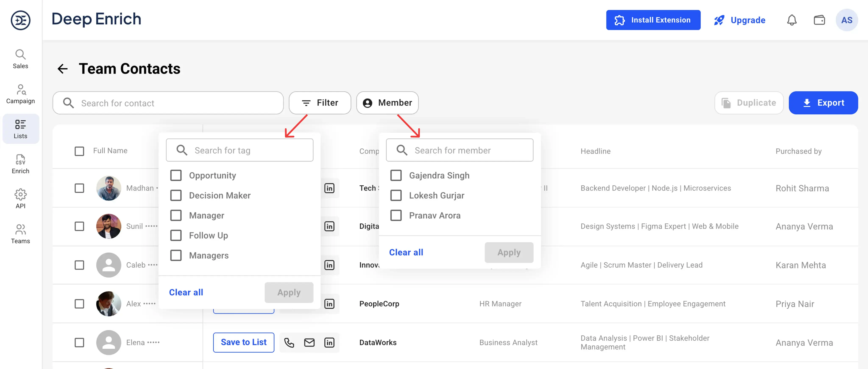Clear all tag filters
The height and width of the screenshot is (369, 868).
coord(186,292)
